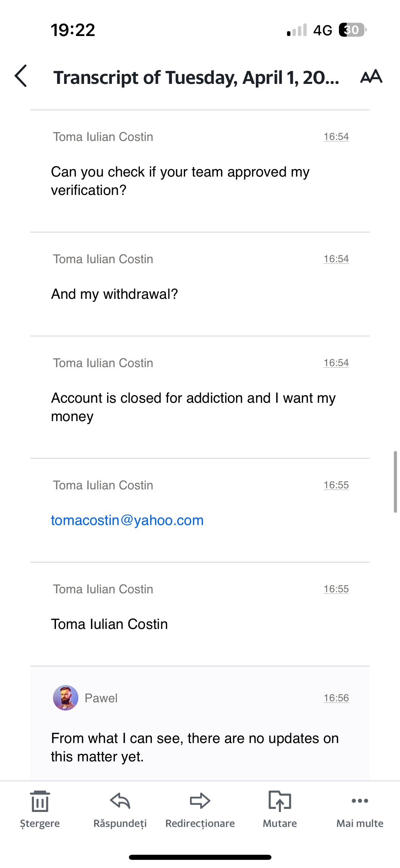
Task: Tap the back arrow icon
Action: [x=21, y=76]
